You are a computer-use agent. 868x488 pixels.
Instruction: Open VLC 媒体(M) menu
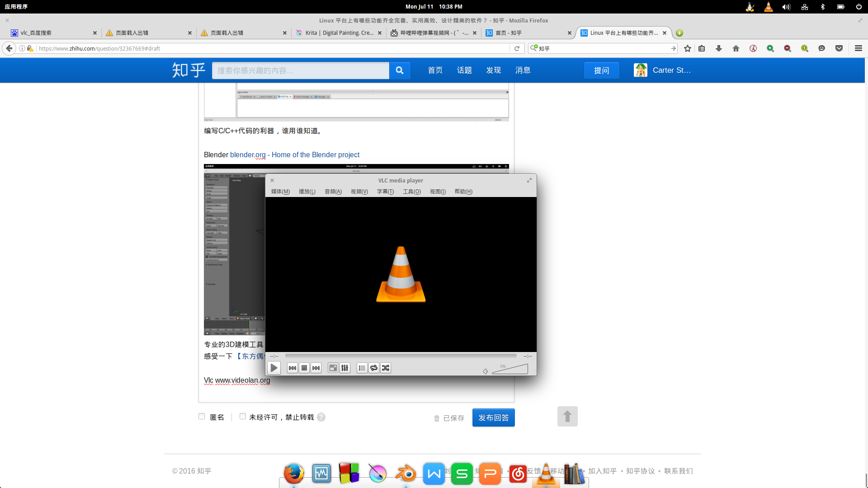point(280,192)
